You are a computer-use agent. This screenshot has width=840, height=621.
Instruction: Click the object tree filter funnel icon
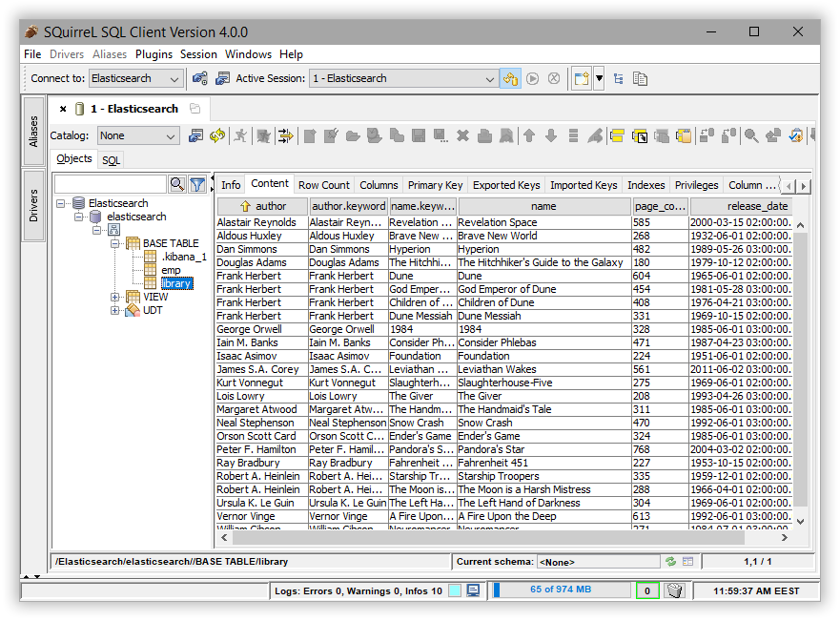coord(197,184)
